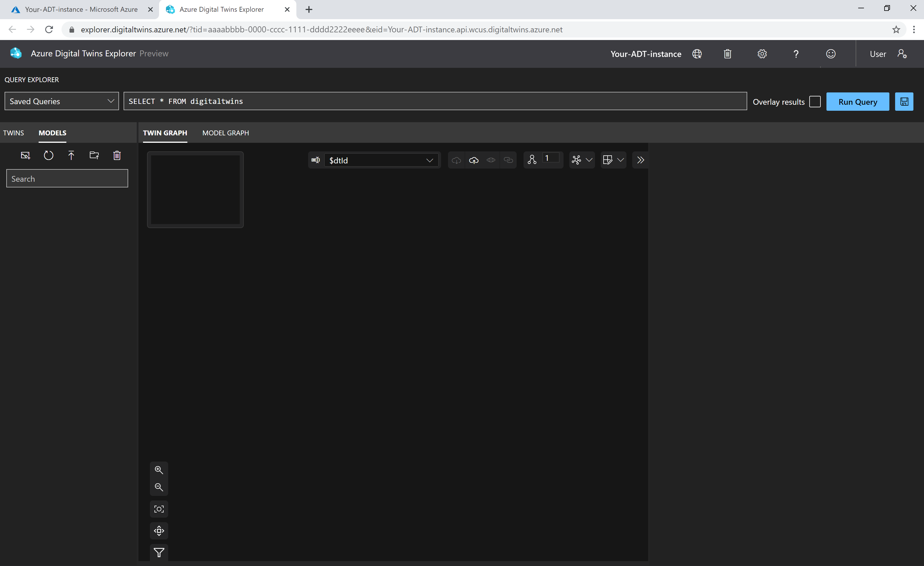Open the graph filter funnel icon
The width and height of the screenshot is (924, 566).
pos(159,553)
